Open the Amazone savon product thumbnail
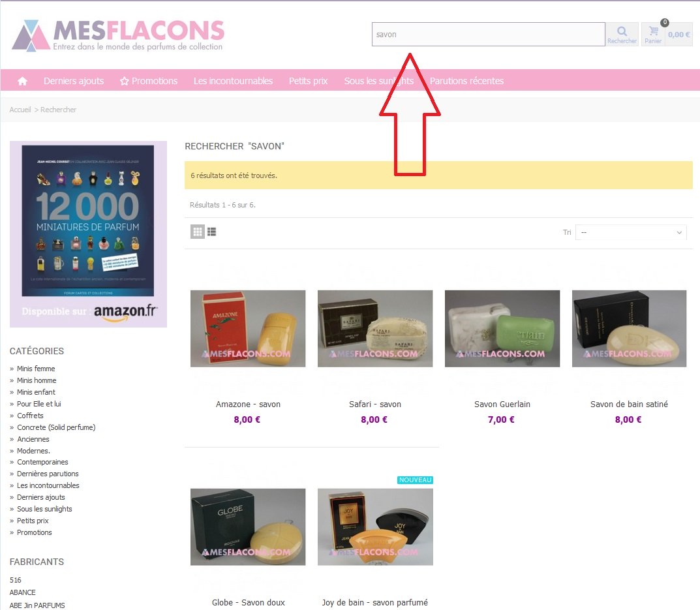Viewport: 700px width, 610px height. coord(248,329)
